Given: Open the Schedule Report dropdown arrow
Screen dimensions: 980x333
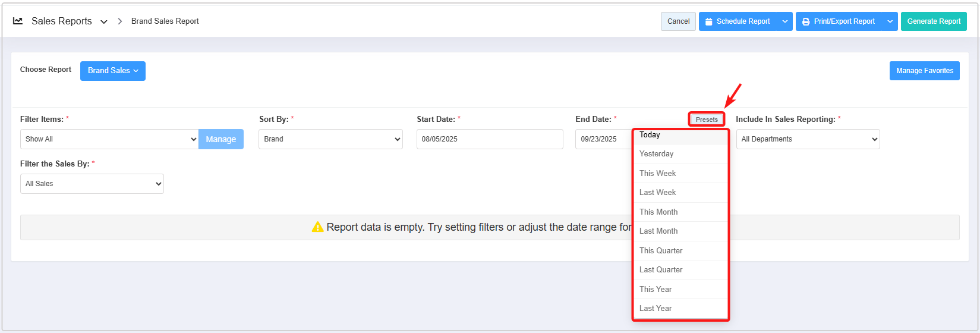Looking at the screenshot, I should (785, 21).
